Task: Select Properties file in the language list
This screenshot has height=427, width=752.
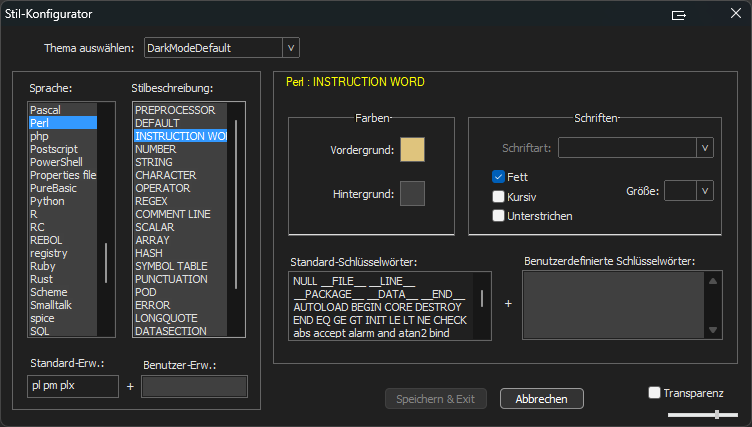Action: click(x=63, y=175)
